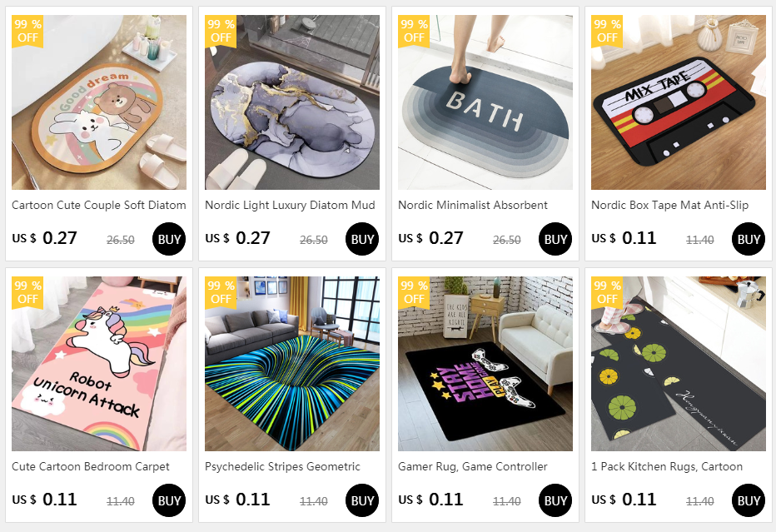Open the Stay Home gamer rug image
This screenshot has height=532, width=776.
(485, 364)
